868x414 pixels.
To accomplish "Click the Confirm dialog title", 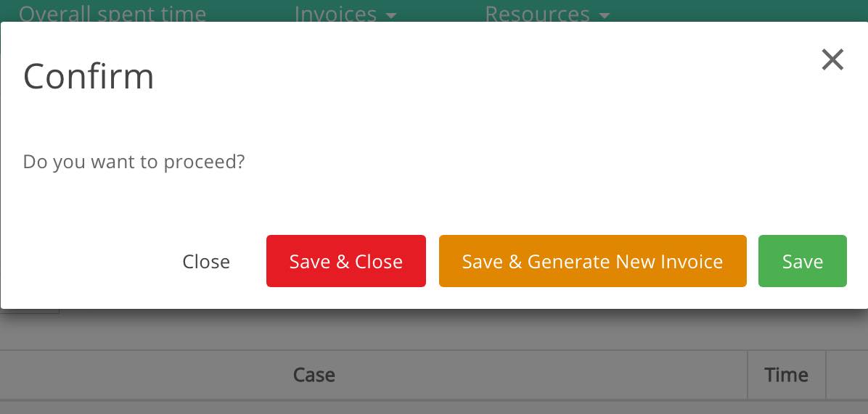I will 89,76.
